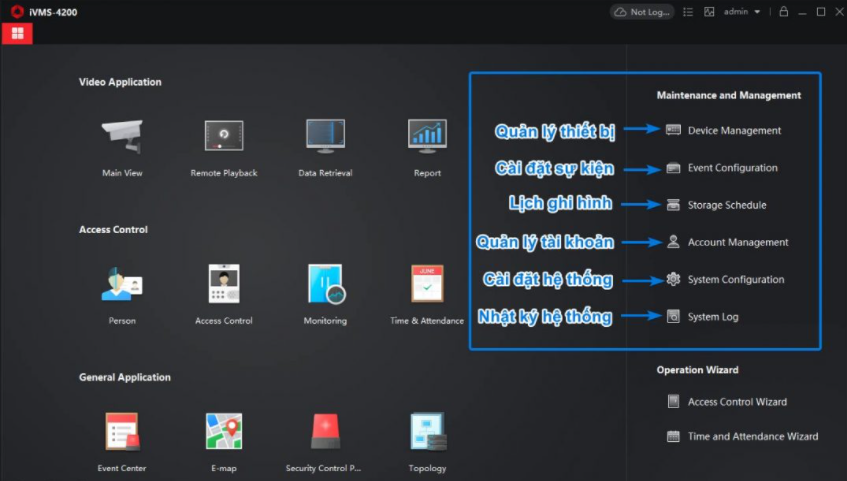Maximize the iVMS-4200 window
This screenshot has height=481, width=847.
tap(821, 11)
